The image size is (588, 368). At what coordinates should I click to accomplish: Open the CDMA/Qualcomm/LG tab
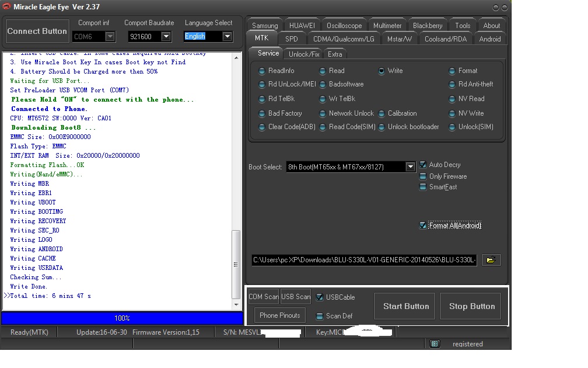344,39
